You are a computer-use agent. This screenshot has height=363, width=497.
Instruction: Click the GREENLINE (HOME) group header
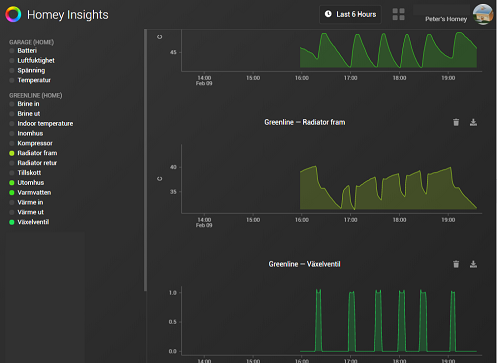(x=36, y=96)
